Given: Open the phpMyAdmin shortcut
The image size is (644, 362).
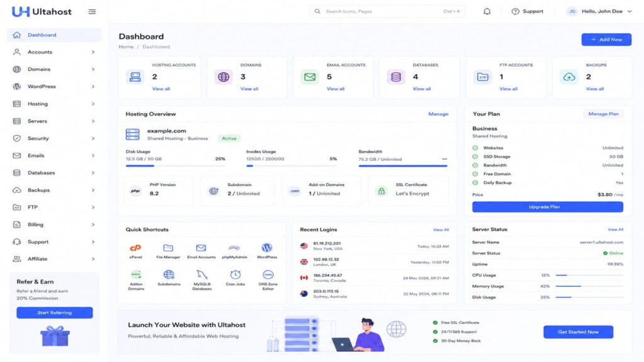Looking at the screenshot, I should tap(234, 251).
